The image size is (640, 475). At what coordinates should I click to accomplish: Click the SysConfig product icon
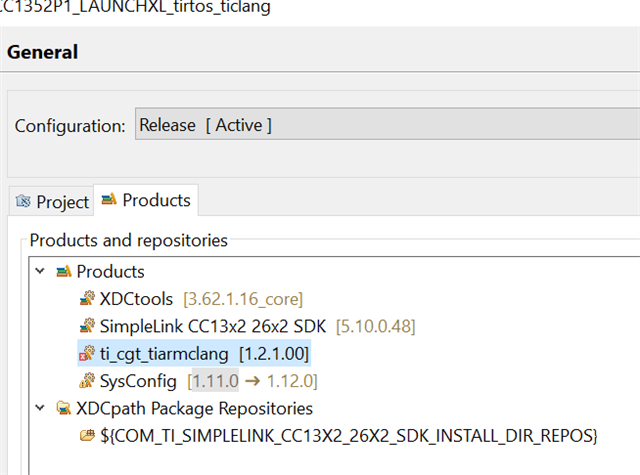click(x=87, y=381)
